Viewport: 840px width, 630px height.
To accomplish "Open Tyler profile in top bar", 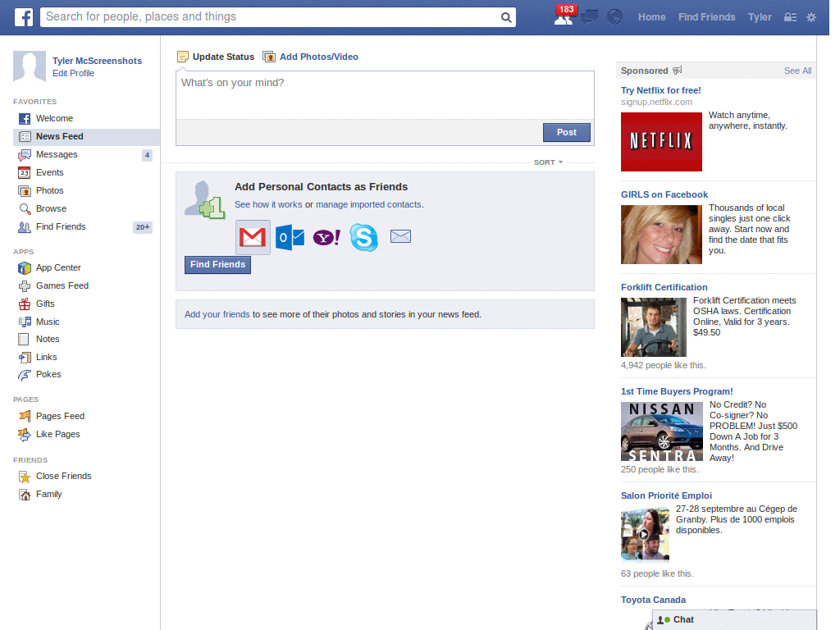I will pos(760,17).
